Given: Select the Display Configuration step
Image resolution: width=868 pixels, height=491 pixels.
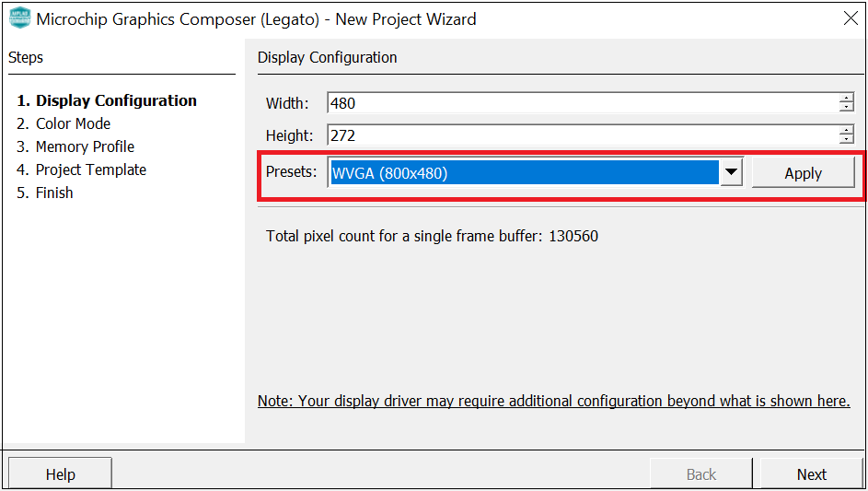Looking at the screenshot, I should pyautogui.click(x=107, y=100).
